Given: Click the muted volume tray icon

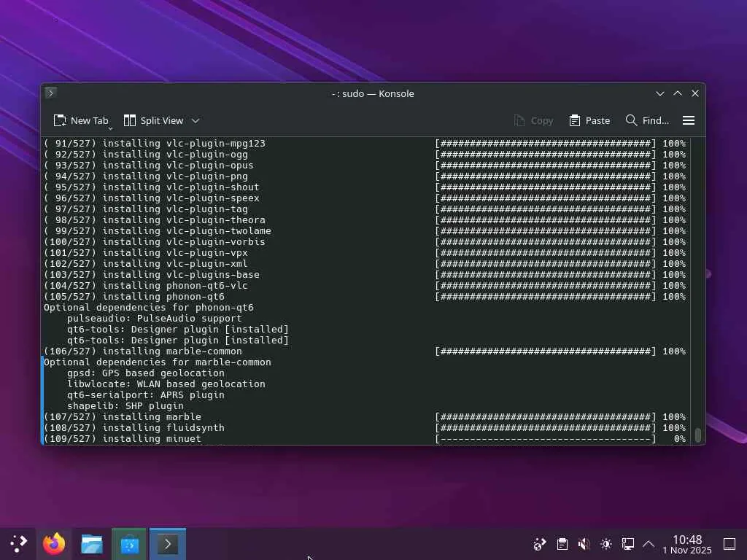Looking at the screenshot, I should click(584, 544).
